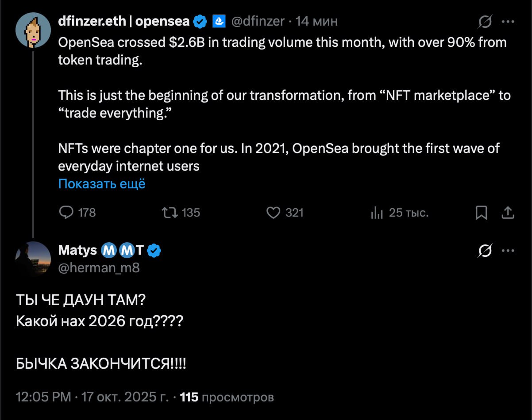Open Matys profile avatar
The height and width of the screenshot is (420, 532).
tap(33, 259)
